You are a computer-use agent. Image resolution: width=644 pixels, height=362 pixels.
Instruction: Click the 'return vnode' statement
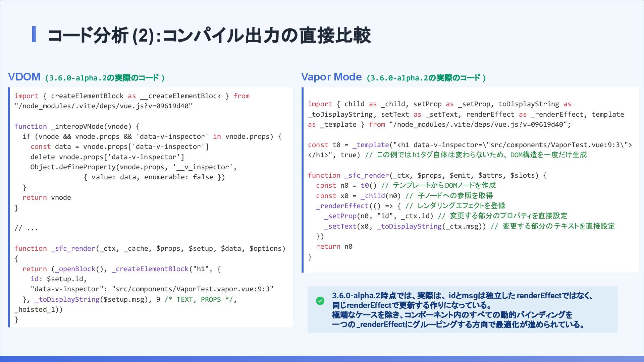coord(47,197)
